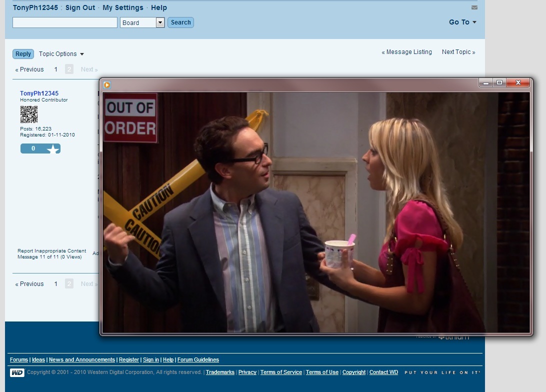Click the video frame in the player
The height and width of the screenshot is (392, 546).
[316, 212]
